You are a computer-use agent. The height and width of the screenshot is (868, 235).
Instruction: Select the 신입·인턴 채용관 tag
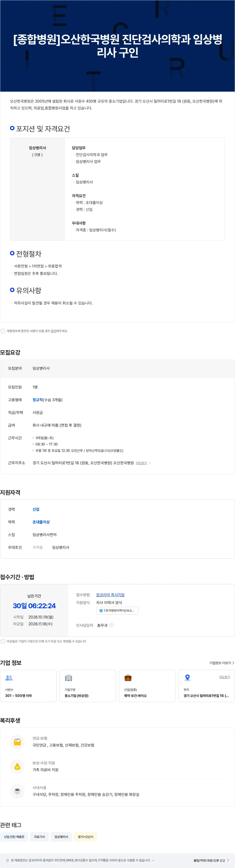[x=14, y=837]
